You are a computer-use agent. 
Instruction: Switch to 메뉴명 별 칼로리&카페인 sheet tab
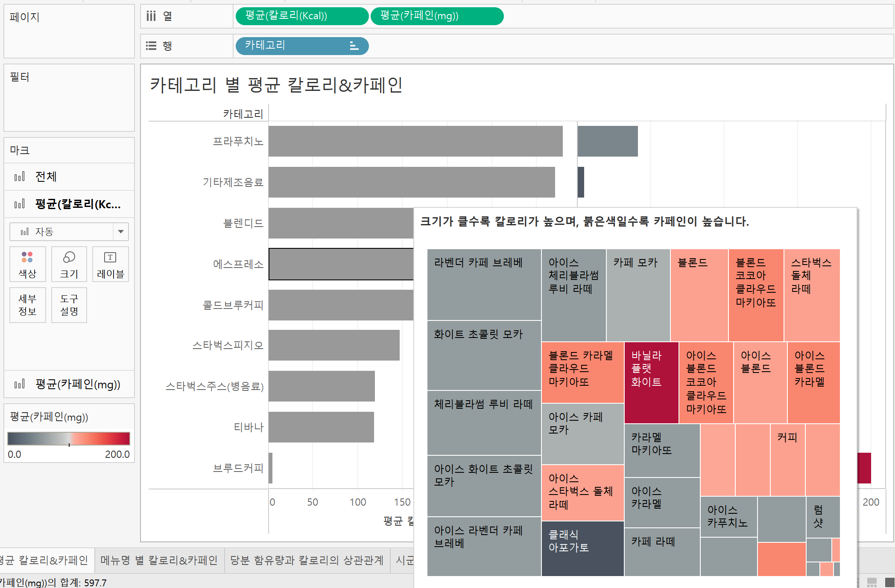point(159,560)
